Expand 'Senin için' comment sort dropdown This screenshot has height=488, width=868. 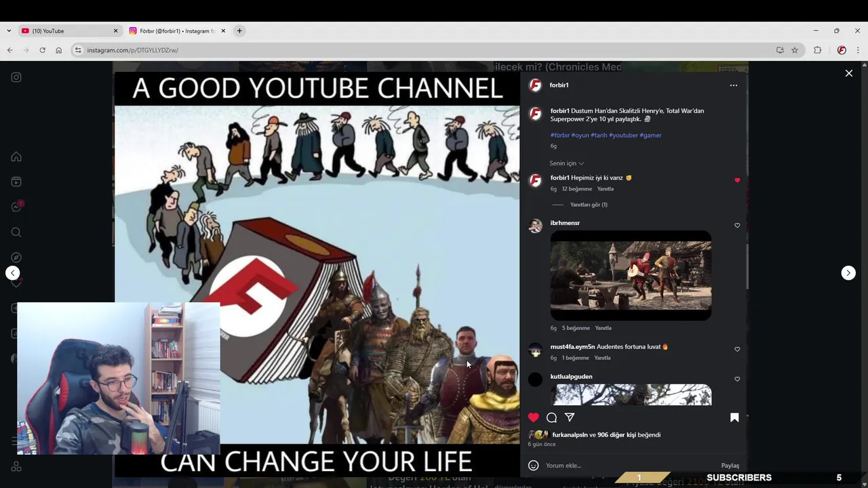(566, 163)
